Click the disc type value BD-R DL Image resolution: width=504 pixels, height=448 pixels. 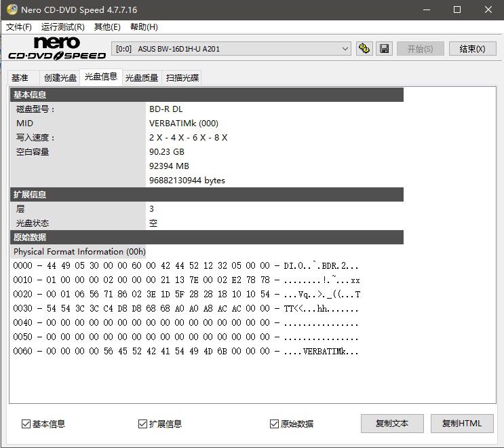(x=166, y=109)
